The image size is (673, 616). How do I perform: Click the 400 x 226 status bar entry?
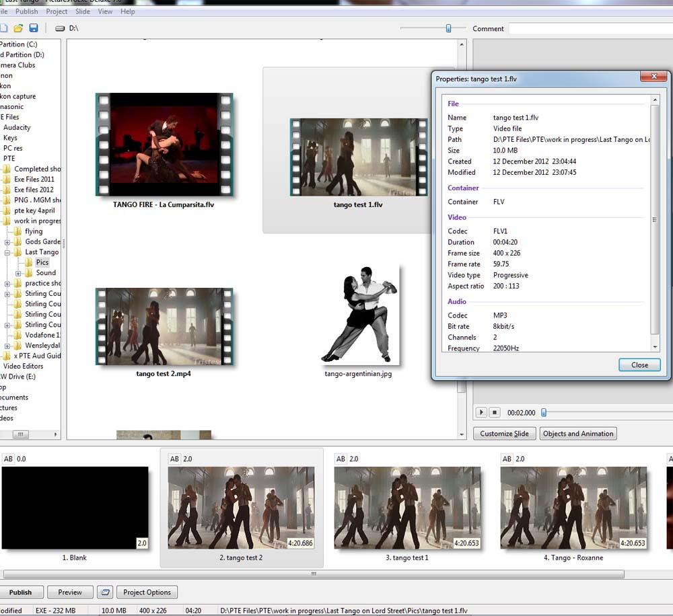[153, 611]
